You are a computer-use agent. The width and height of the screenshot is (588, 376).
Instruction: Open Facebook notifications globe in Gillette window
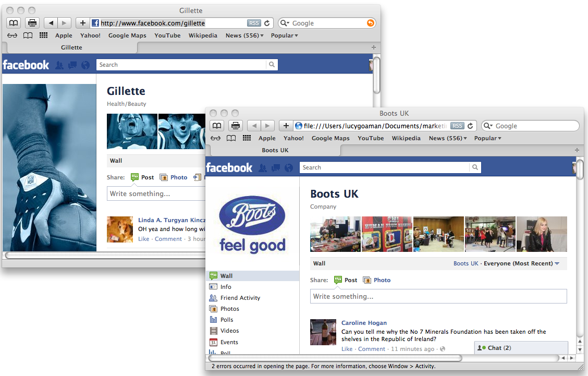pyautogui.click(x=85, y=65)
